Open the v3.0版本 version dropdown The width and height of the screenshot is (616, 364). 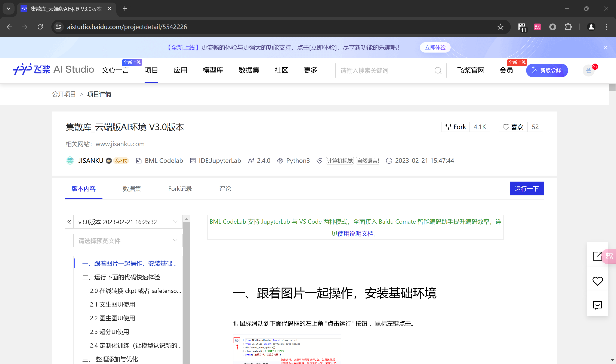click(x=128, y=222)
